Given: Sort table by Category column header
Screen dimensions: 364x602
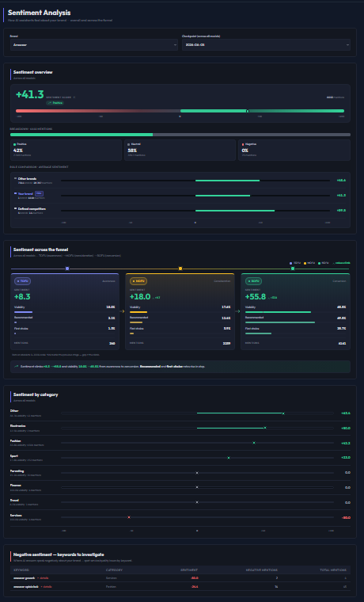Looking at the screenshot, I should coord(114,570).
